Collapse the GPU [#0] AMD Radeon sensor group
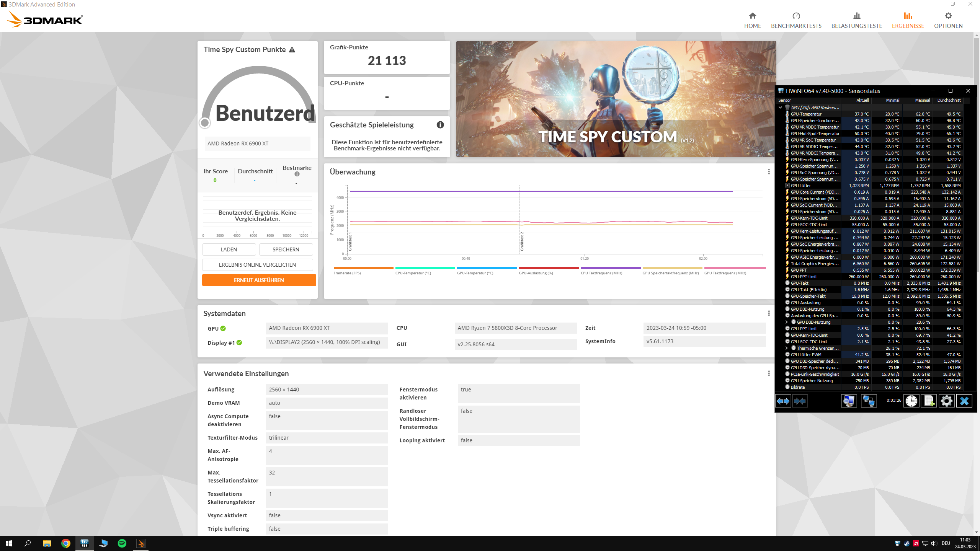This screenshot has height=551, width=980. (780, 108)
